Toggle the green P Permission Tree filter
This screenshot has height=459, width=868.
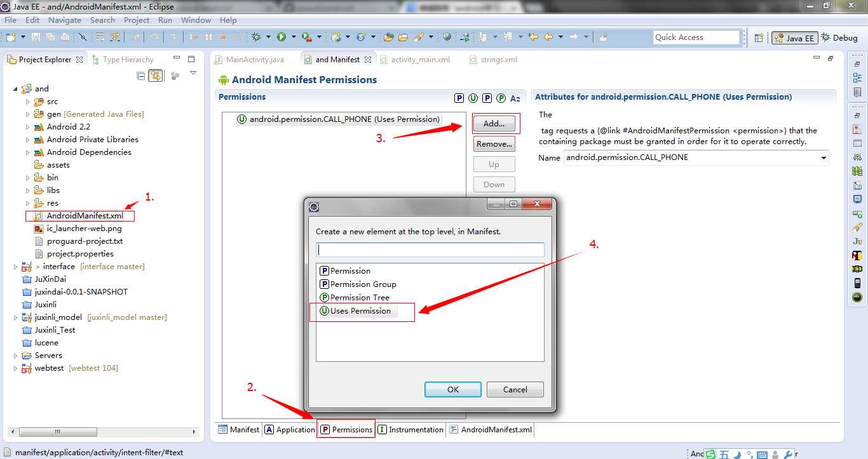point(501,98)
